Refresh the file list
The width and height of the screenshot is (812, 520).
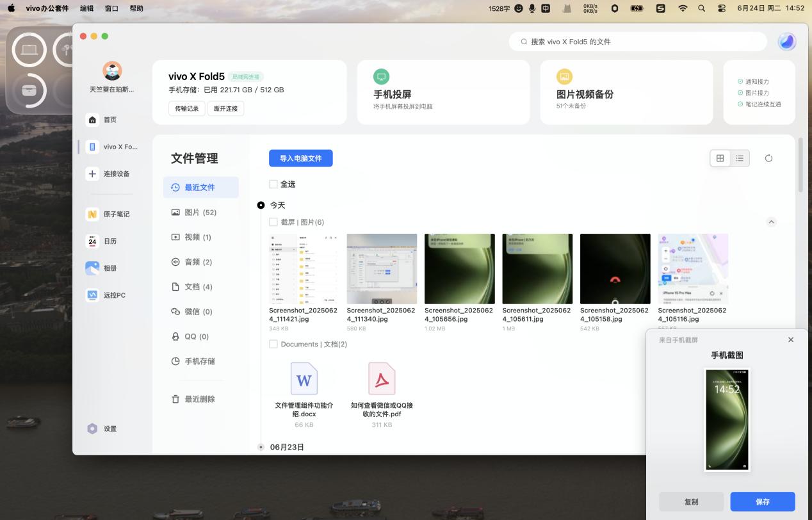coord(768,158)
